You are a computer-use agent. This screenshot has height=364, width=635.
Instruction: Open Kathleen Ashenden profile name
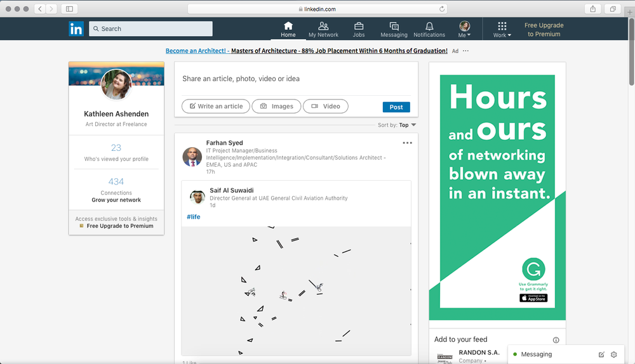[x=116, y=114]
